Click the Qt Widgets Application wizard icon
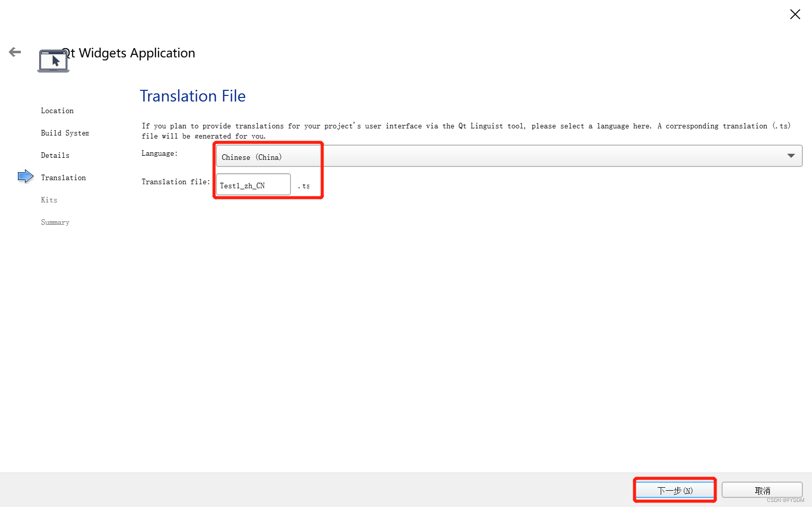Viewport: 812px width, 507px height. 53,61
